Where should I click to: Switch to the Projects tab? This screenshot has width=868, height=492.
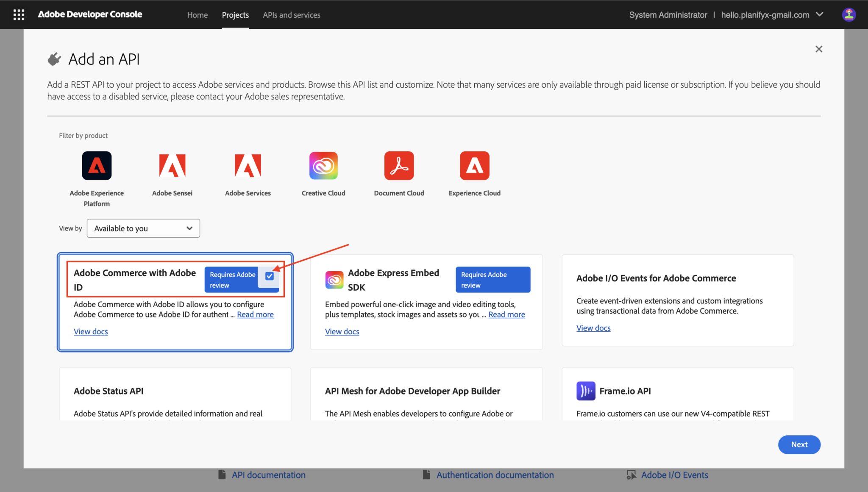[235, 15]
